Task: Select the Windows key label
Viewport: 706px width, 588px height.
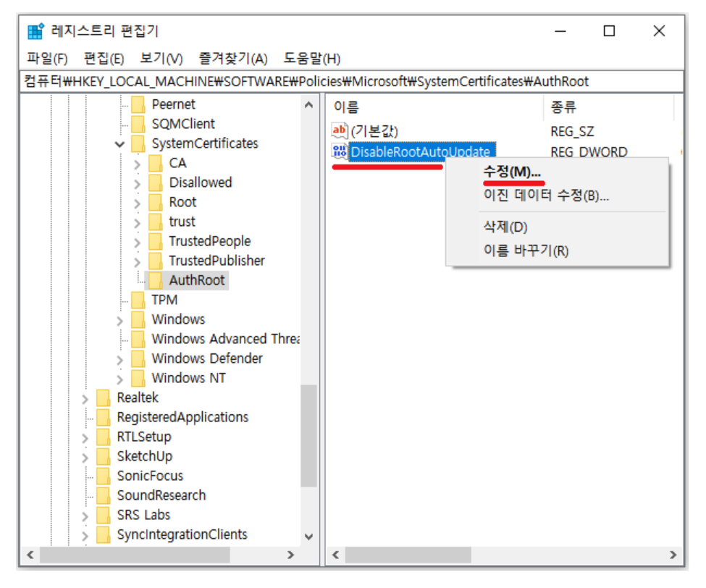Action: (x=178, y=319)
